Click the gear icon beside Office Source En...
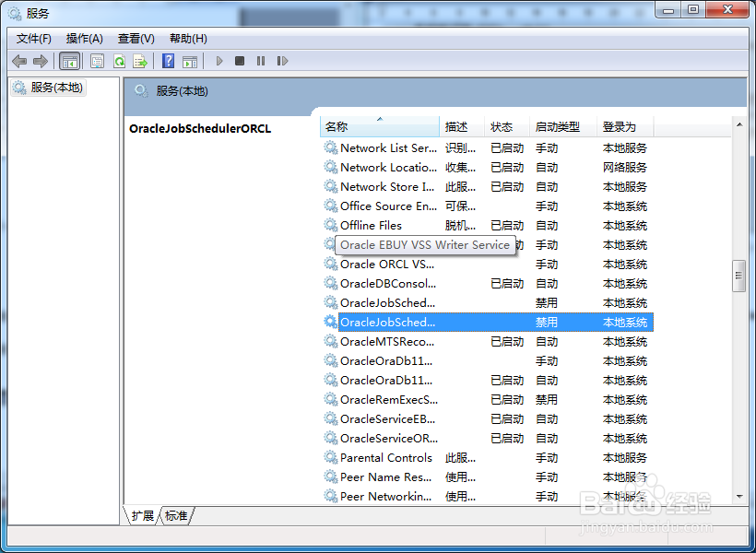The width and height of the screenshot is (756, 553). [331, 206]
